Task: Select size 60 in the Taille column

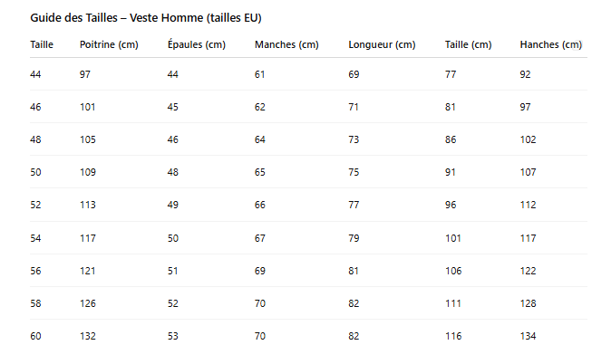Action: [x=35, y=336]
